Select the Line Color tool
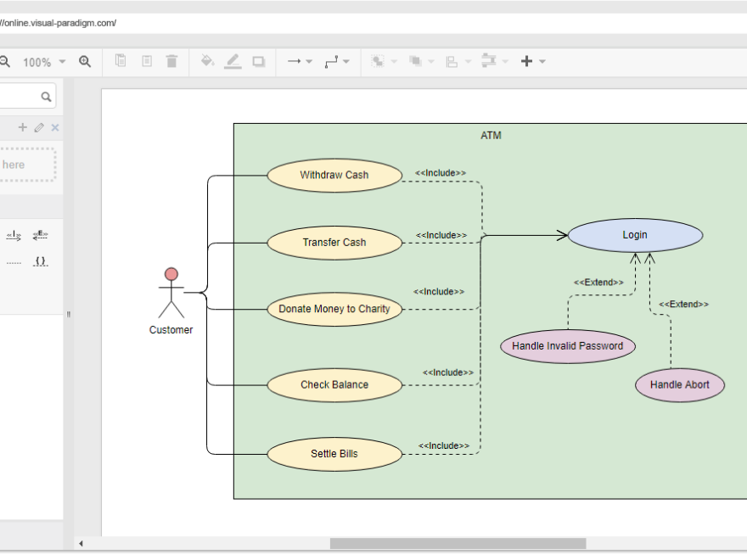The width and height of the screenshot is (747, 560). click(233, 61)
